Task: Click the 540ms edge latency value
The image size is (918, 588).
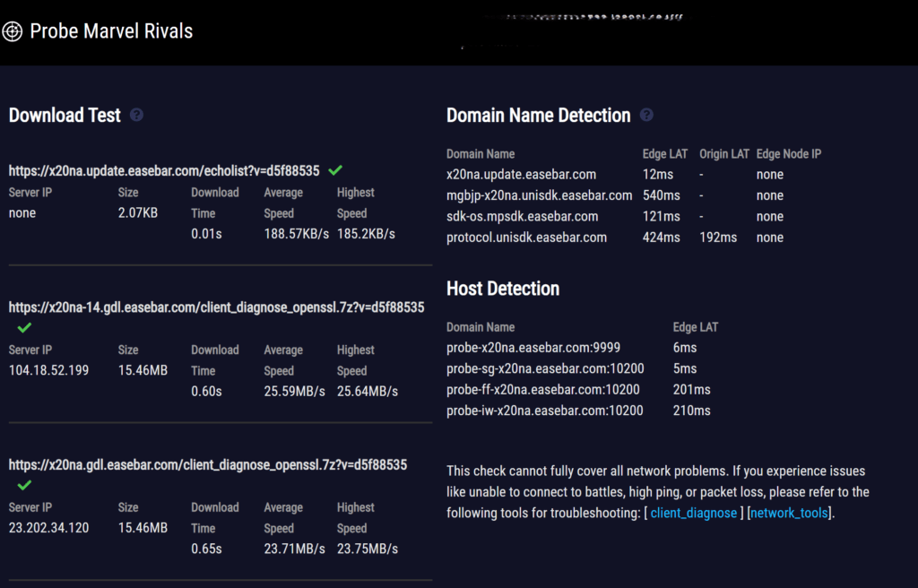Action: (x=662, y=195)
